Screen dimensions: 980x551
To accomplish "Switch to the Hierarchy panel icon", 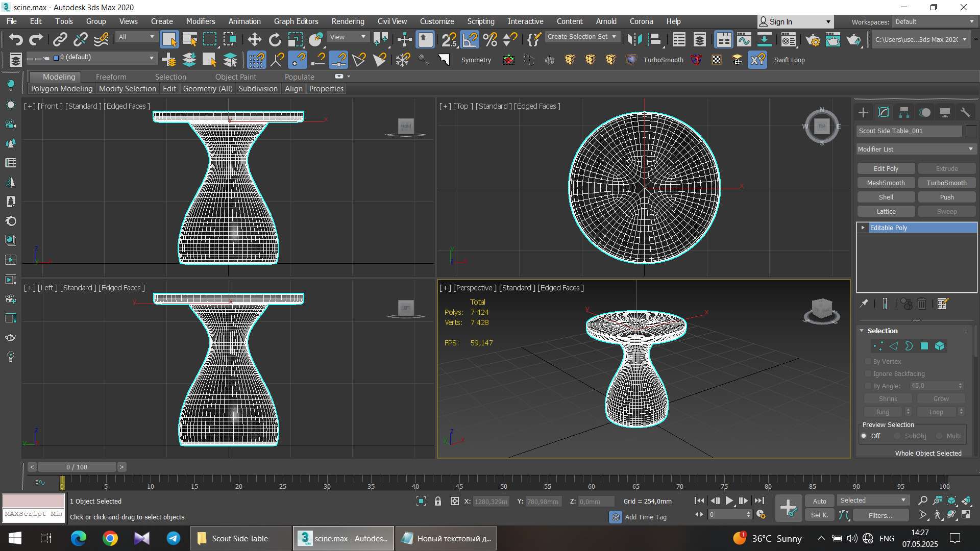I will pyautogui.click(x=904, y=112).
